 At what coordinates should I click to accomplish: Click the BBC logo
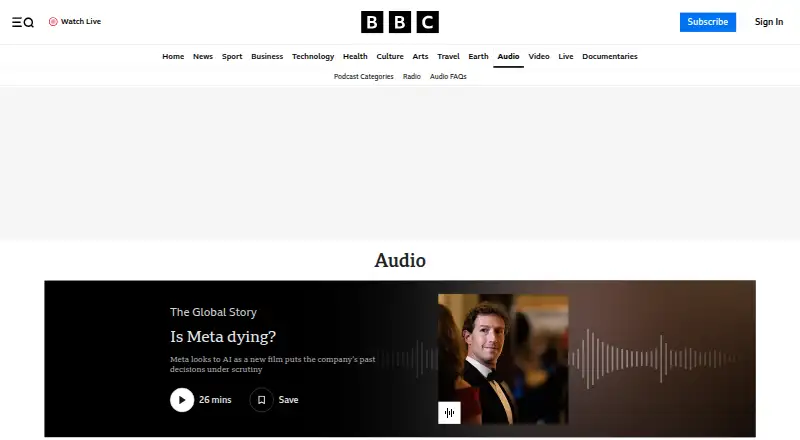[x=399, y=22]
